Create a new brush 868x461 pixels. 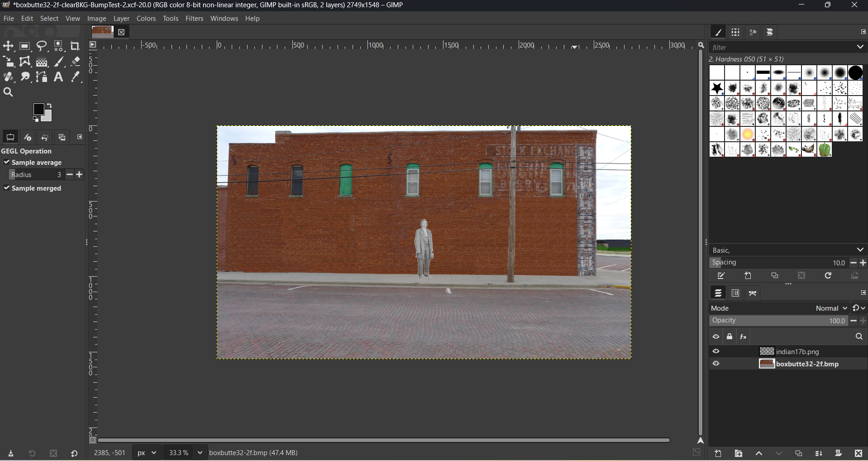tap(749, 275)
